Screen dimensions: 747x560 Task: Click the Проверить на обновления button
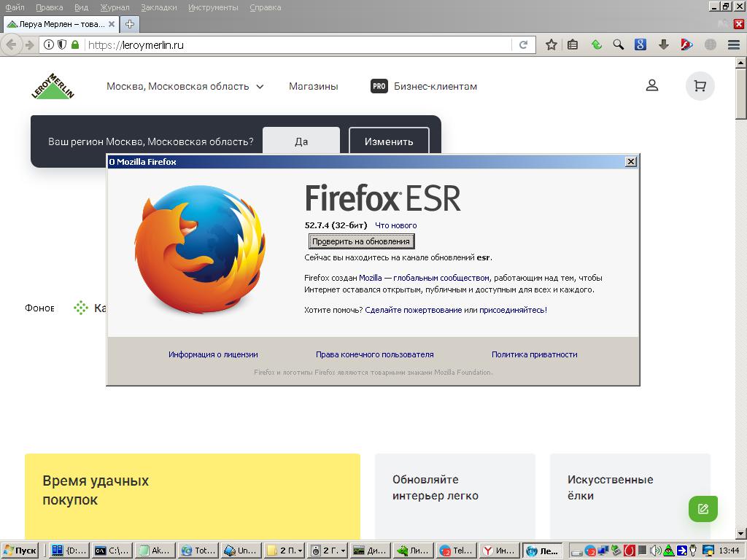point(361,241)
